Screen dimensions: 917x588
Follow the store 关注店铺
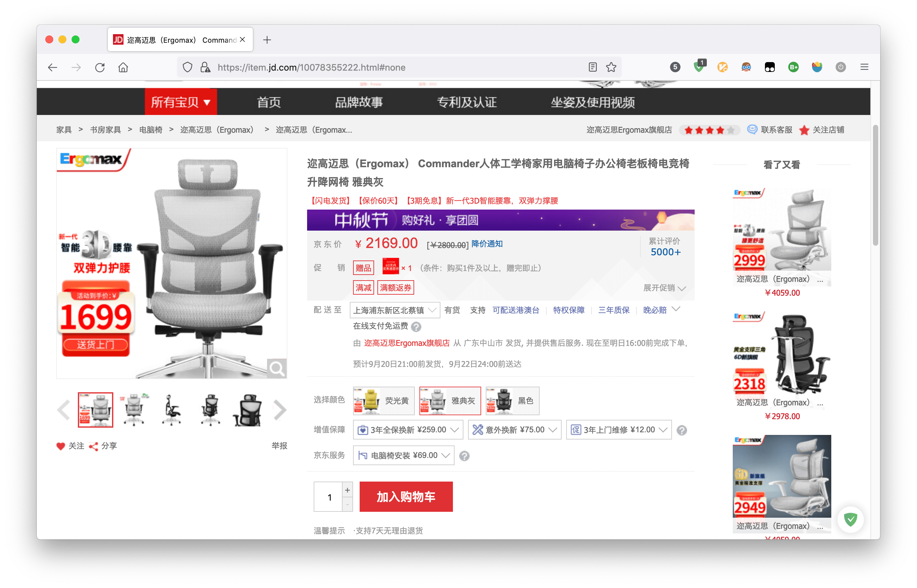pos(821,130)
